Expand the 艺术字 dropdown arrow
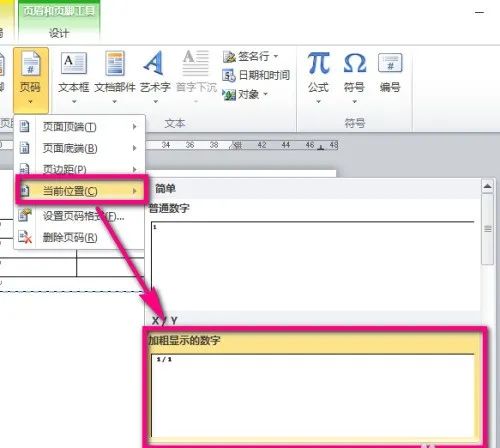This screenshot has height=448, width=500. [x=155, y=101]
